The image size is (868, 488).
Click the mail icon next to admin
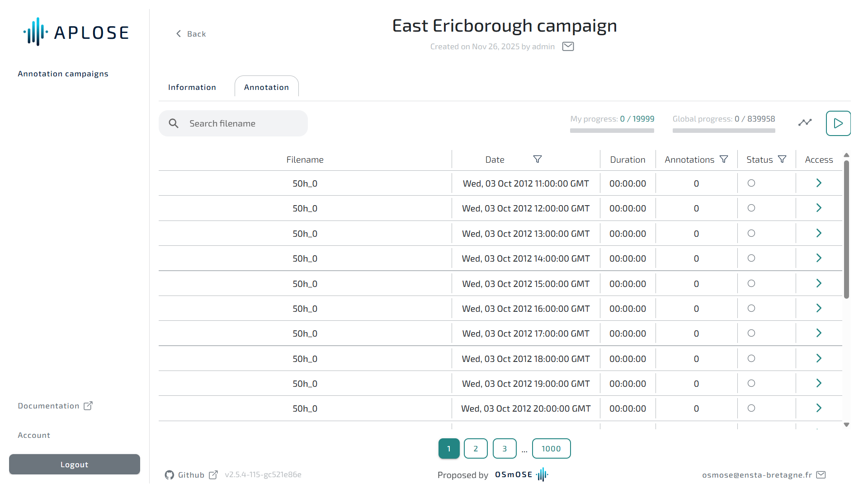[x=568, y=47]
